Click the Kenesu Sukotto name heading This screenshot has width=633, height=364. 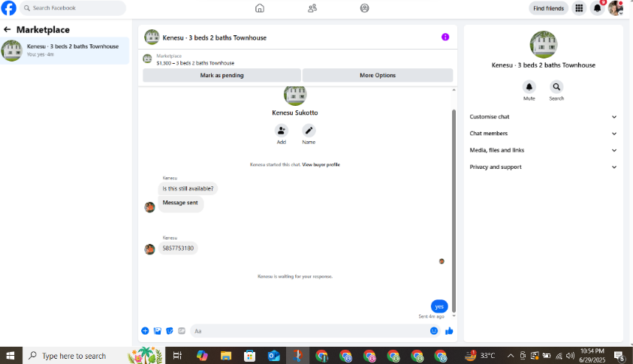pos(295,113)
